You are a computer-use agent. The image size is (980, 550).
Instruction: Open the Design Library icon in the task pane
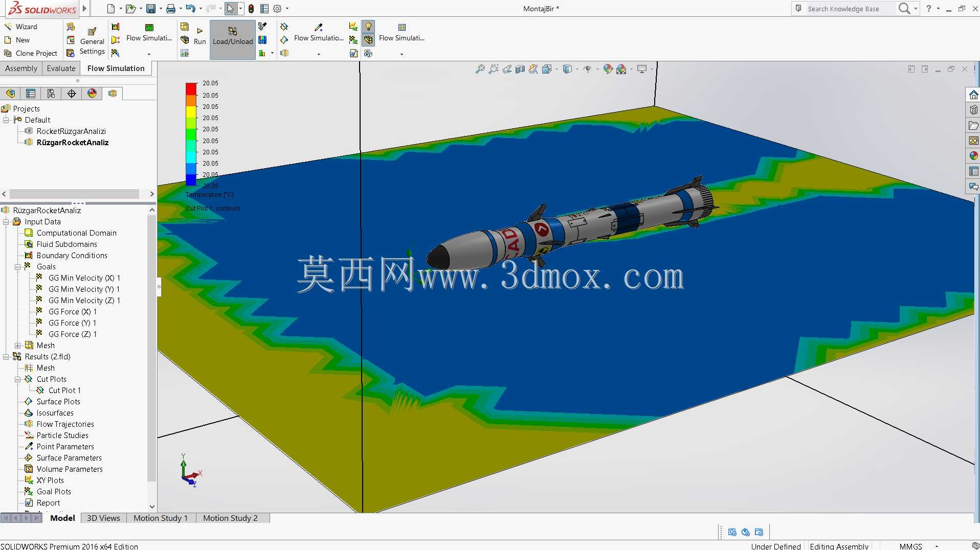click(973, 110)
